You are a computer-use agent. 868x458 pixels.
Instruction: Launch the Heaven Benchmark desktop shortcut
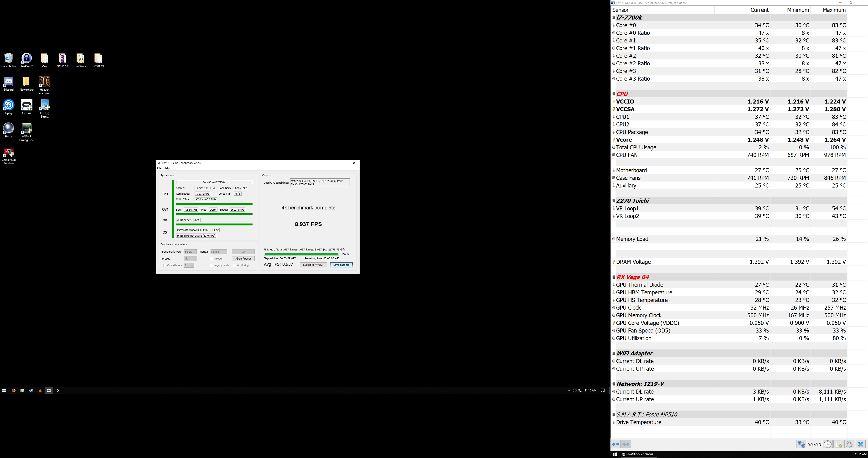(45, 85)
